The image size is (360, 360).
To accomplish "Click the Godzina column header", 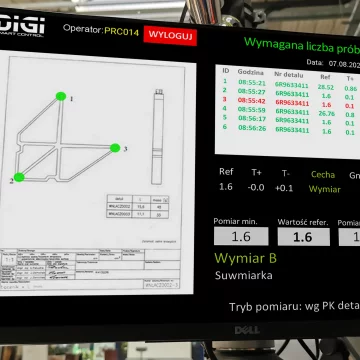I will pos(251,72).
